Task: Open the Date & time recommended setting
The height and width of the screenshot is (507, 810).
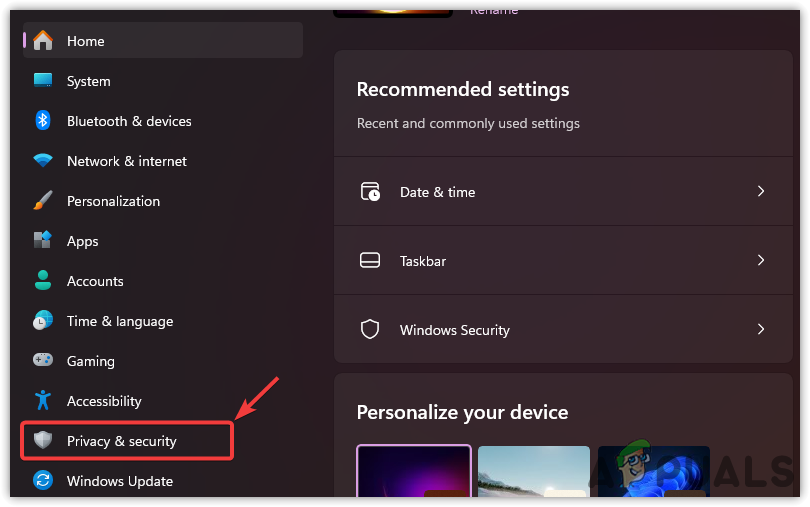Action: pyautogui.click(x=437, y=192)
